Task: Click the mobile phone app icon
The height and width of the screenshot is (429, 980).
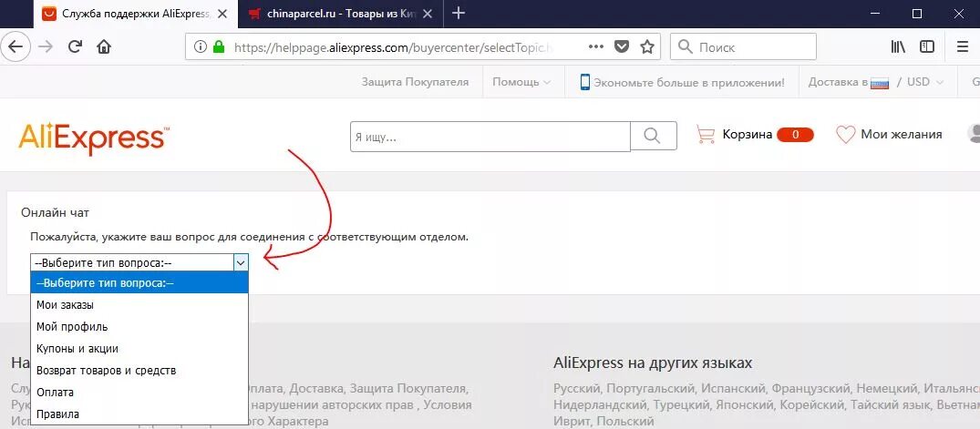Action: click(x=585, y=82)
